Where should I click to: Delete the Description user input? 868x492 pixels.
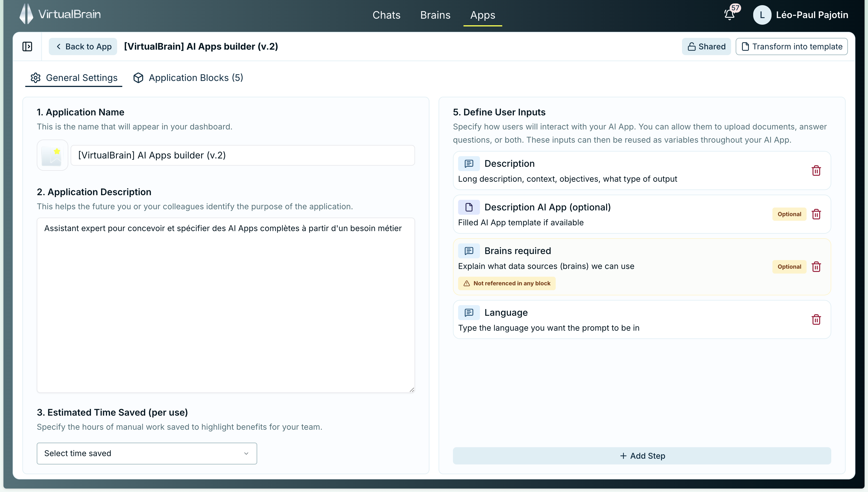(816, 171)
